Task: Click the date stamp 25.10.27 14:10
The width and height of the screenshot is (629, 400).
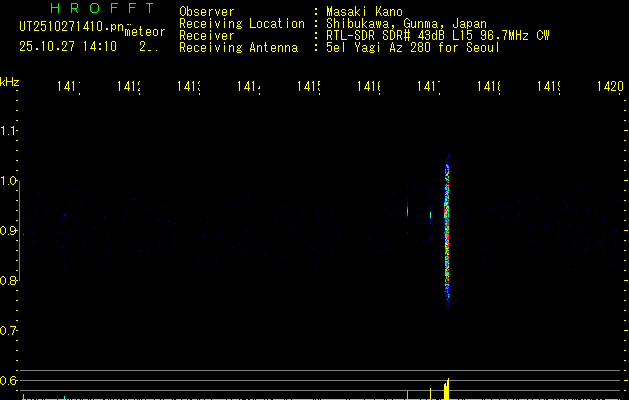Action: point(68,47)
